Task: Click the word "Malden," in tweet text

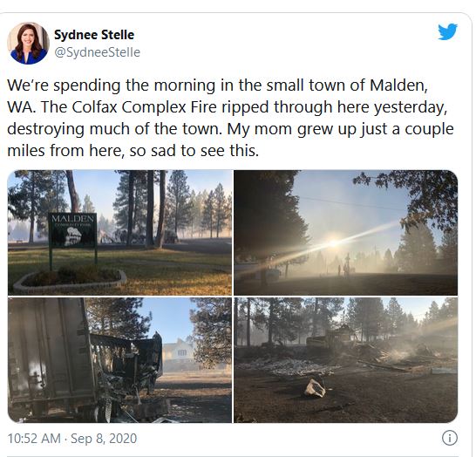Action: [398, 85]
